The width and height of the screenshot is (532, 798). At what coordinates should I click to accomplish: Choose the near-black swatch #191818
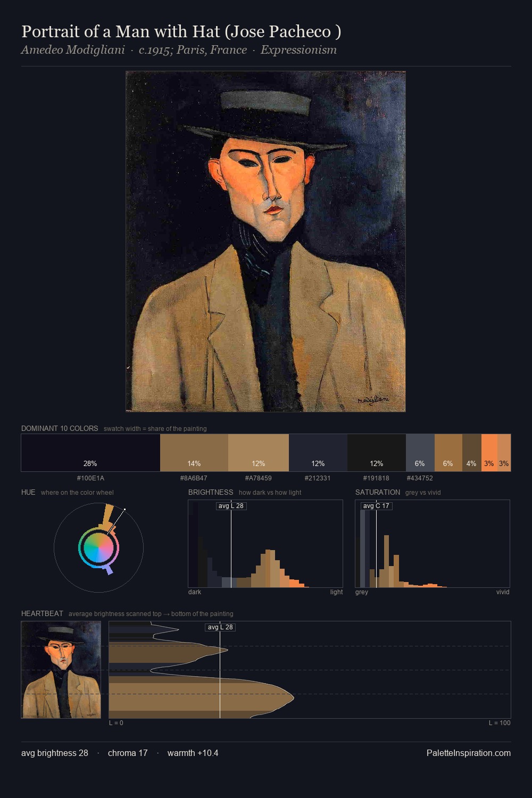coord(377,453)
